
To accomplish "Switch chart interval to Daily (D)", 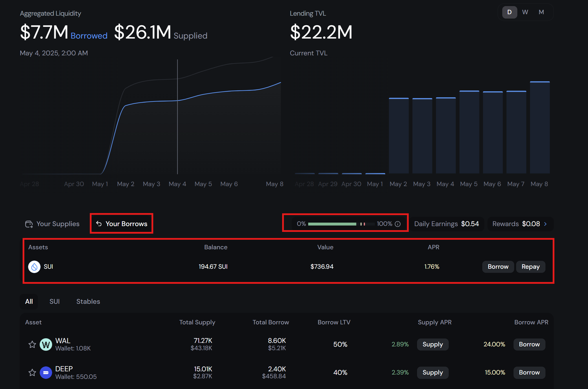I will [x=510, y=12].
